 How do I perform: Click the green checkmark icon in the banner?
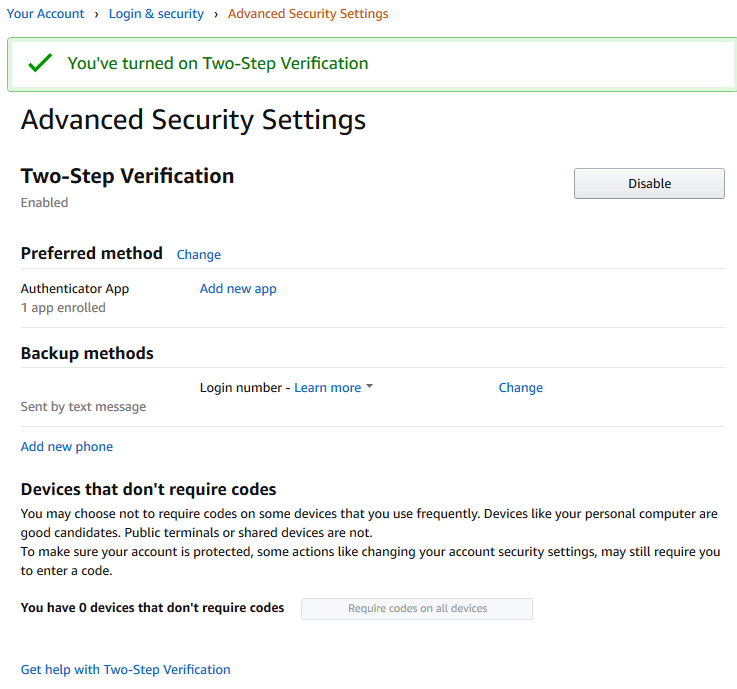[x=40, y=63]
